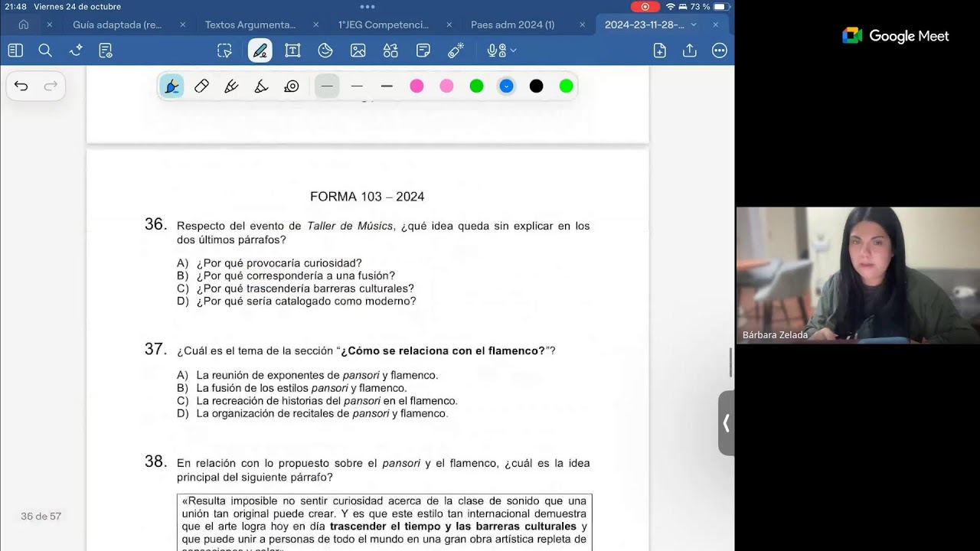This screenshot has height=551, width=980.
Task: Select the shape drawing pen tool
Action: click(261, 86)
